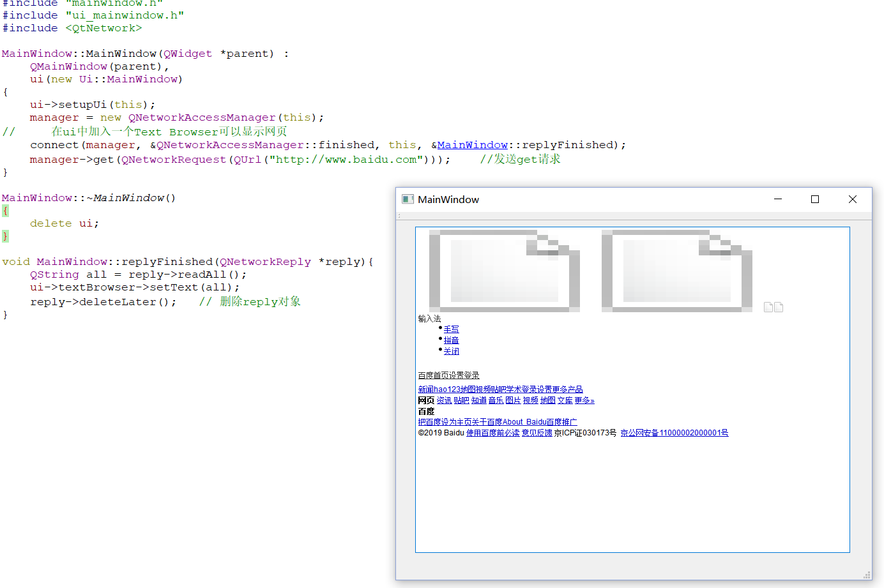Viewport: 884px width, 588px height.
Task: Click the reply->deleteLater(); statement
Action: [103, 302]
